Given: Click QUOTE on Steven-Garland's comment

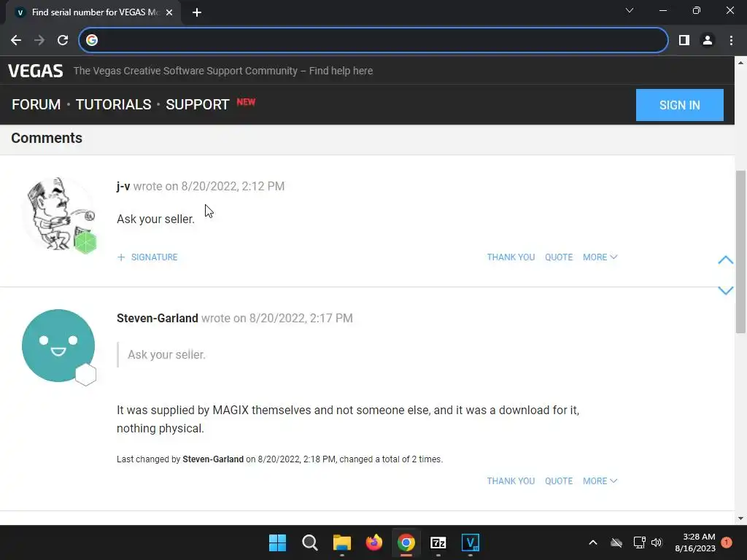Looking at the screenshot, I should tap(559, 481).
